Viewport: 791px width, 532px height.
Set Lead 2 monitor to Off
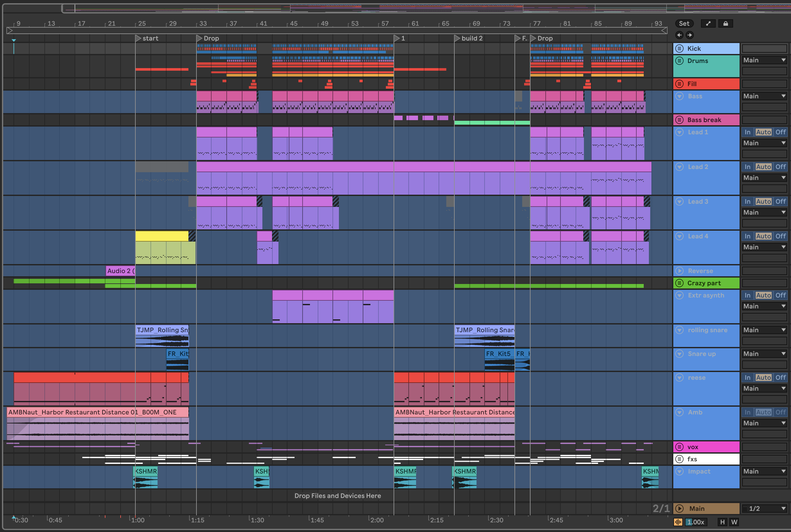(780, 167)
